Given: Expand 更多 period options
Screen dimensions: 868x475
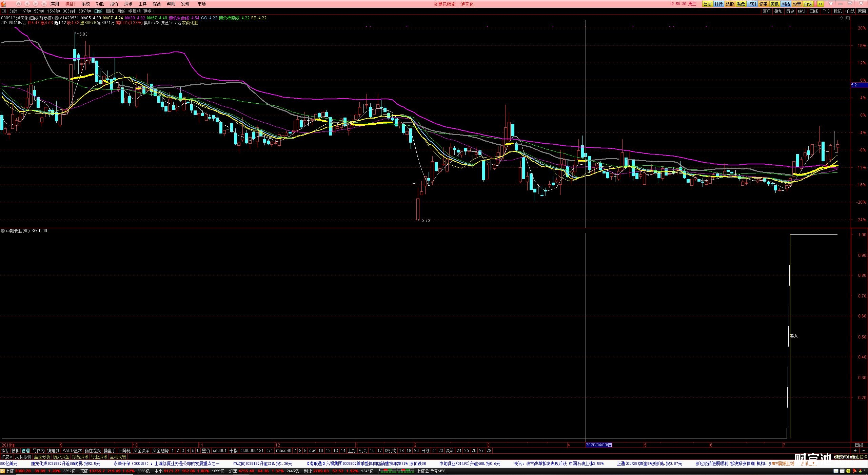Looking at the screenshot, I should coord(149,11).
